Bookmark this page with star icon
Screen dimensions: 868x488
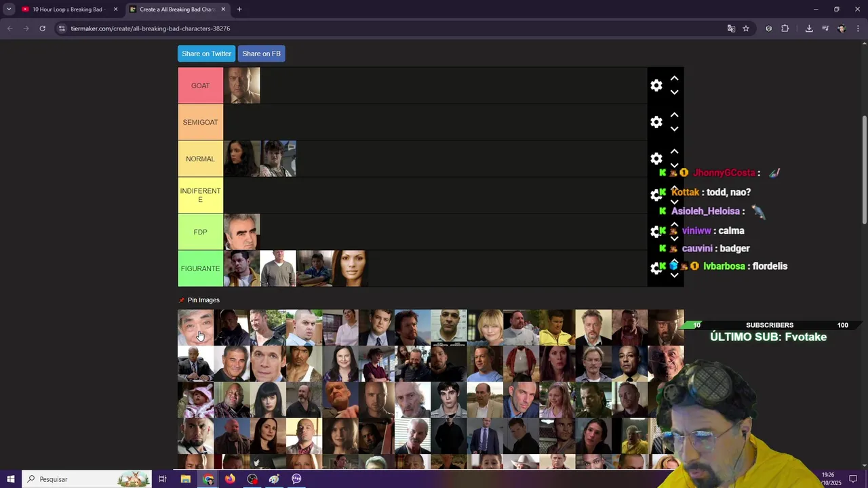tap(746, 28)
